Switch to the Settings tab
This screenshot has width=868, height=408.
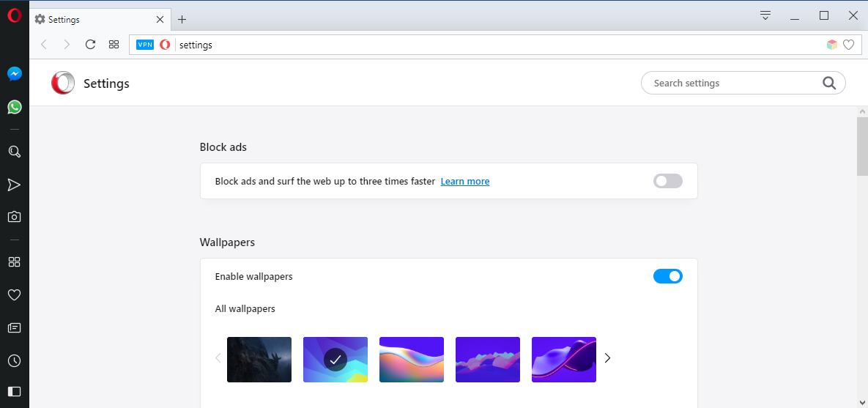click(x=100, y=19)
